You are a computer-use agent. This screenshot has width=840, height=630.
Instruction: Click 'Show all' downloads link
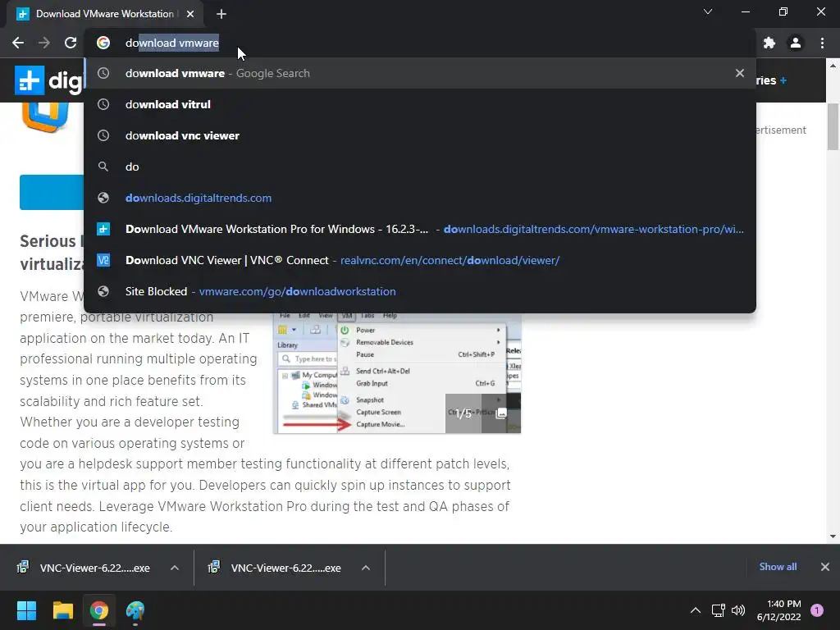click(x=778, y=567)
